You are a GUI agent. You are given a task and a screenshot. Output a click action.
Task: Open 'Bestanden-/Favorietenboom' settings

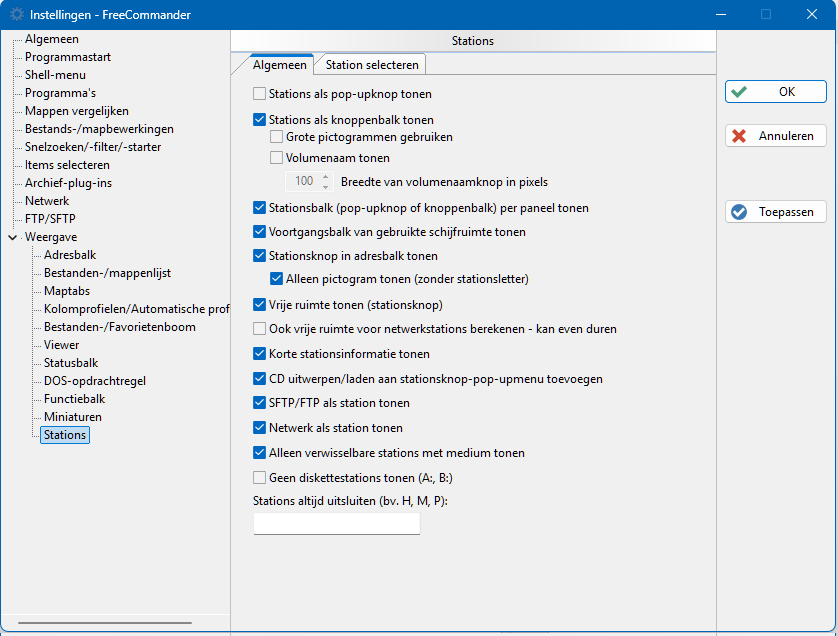point(120,327)
